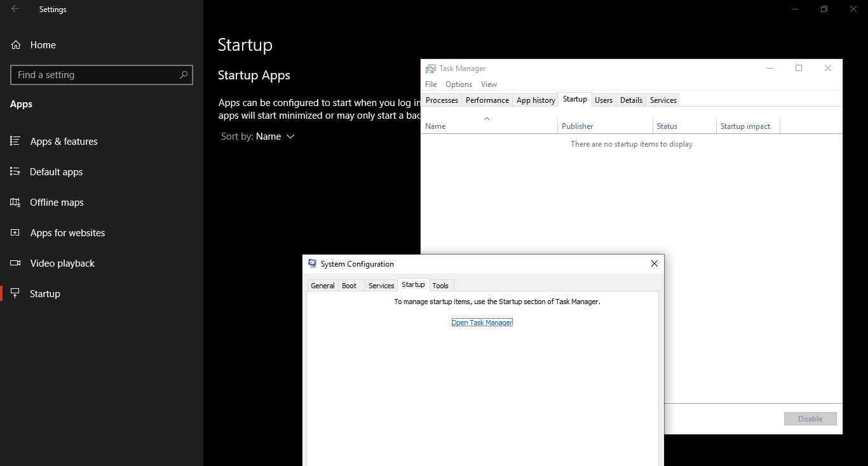Click the Find a setting input field
The width and height of the screenshot is (868, 466).
pos(95,74)
